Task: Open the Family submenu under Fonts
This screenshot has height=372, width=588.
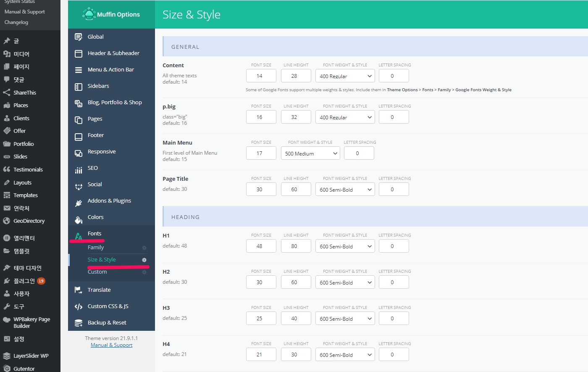Action: click(96, 248)
